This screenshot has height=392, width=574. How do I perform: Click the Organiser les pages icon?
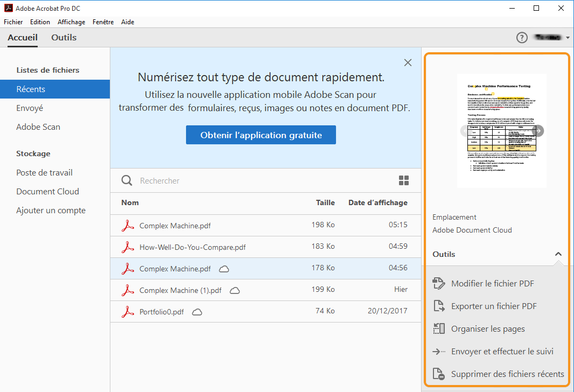439,329
